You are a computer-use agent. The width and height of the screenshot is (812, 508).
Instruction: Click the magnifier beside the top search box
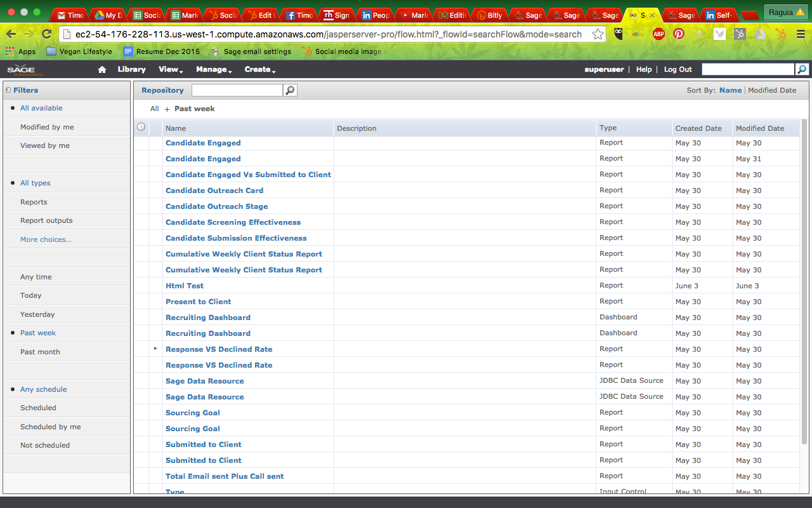(802, 70)
